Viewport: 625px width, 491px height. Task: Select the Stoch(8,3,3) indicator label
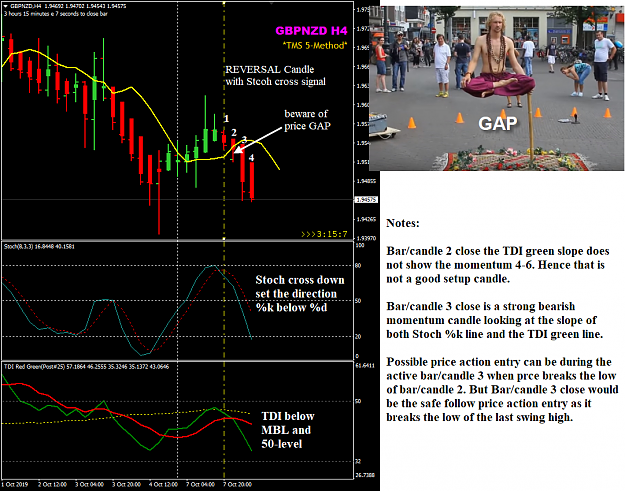coord(39,246)
